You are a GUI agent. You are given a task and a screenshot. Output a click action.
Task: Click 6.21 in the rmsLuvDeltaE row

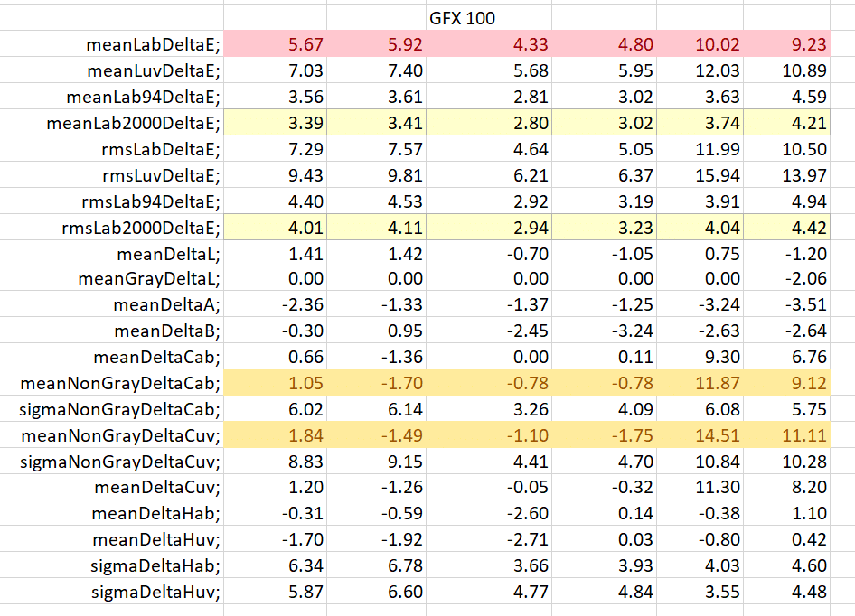531,175
